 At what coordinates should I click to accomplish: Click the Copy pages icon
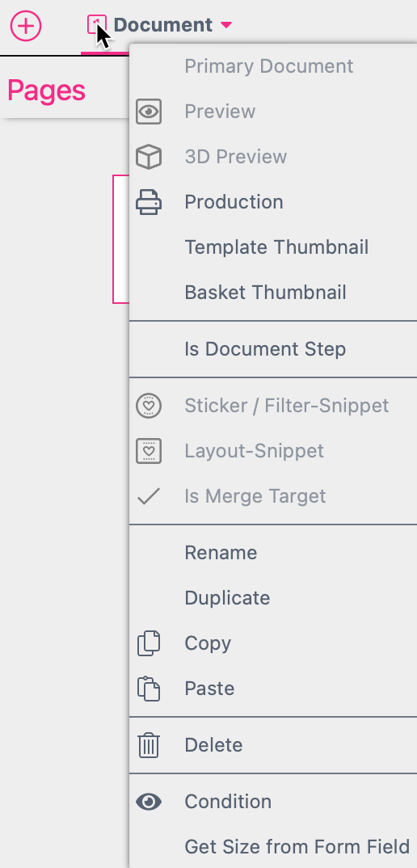click(149, 643)
